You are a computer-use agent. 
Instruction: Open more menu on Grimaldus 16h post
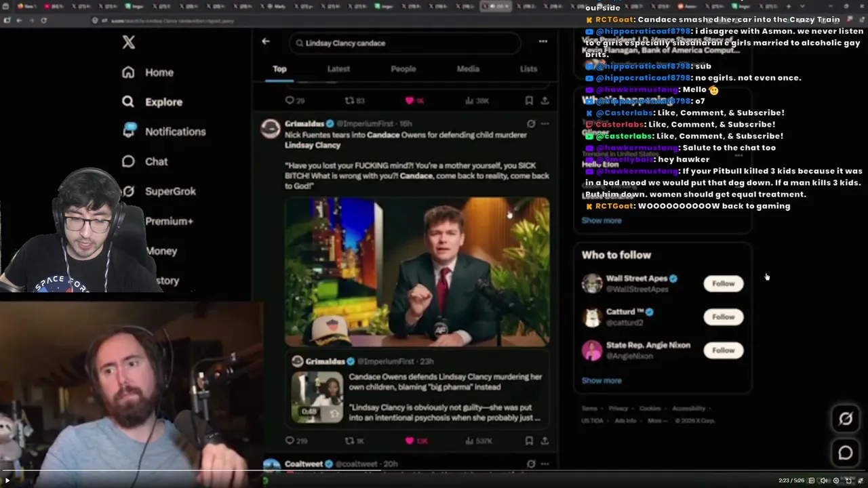[x=545, y=124]
